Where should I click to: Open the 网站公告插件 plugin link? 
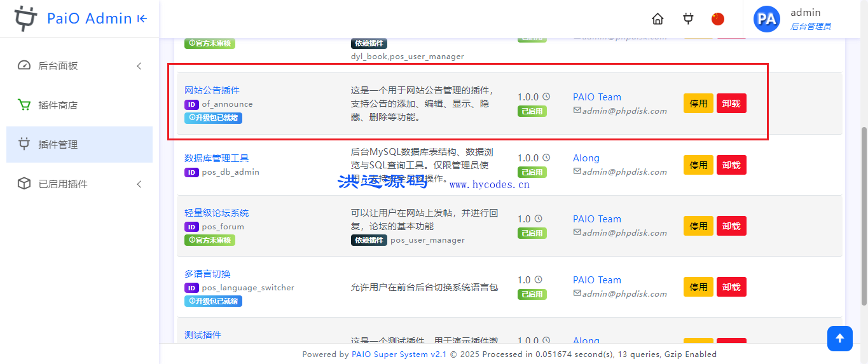click(x=212, y=90)
